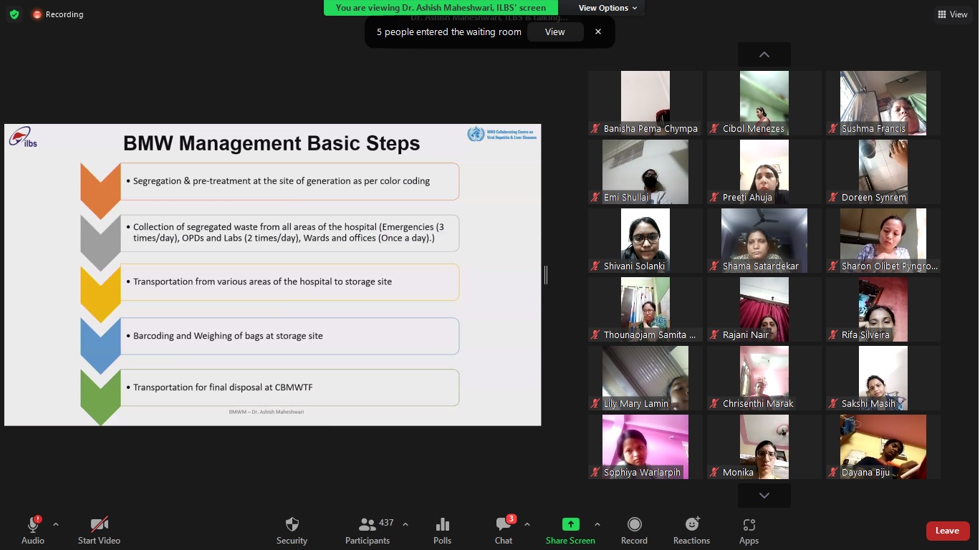Select Rifa Silveira video tile

coord(883,309)
